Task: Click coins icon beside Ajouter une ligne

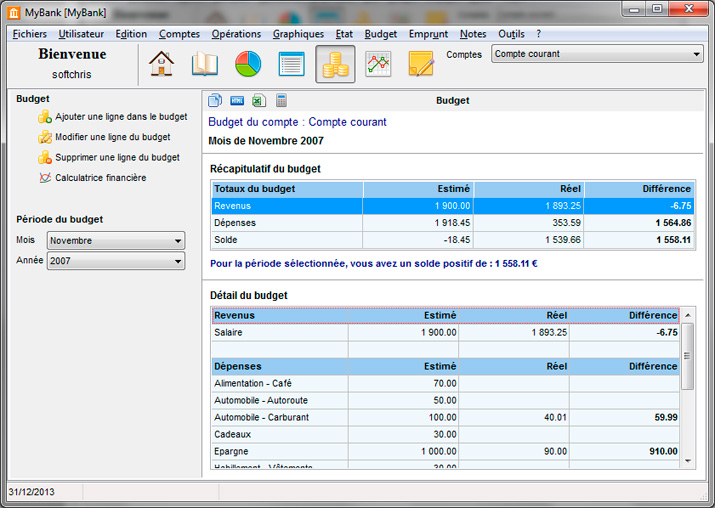Action: click(45, 117)
